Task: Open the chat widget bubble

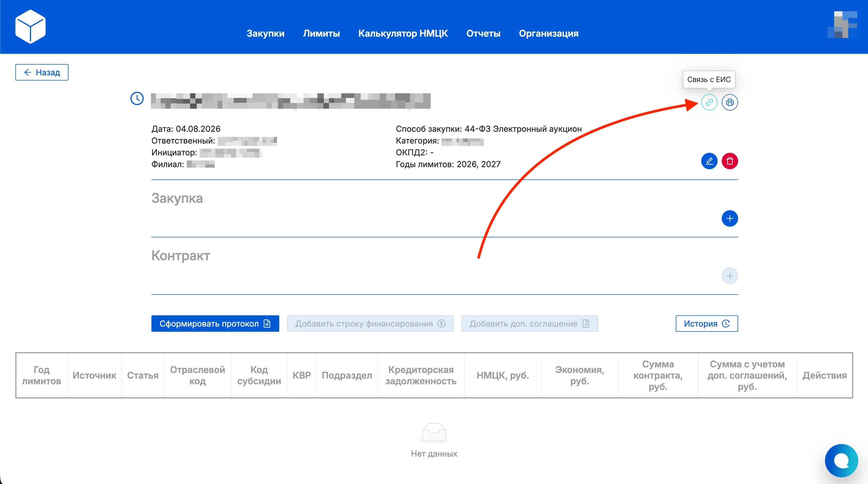Action: point(841,460)
